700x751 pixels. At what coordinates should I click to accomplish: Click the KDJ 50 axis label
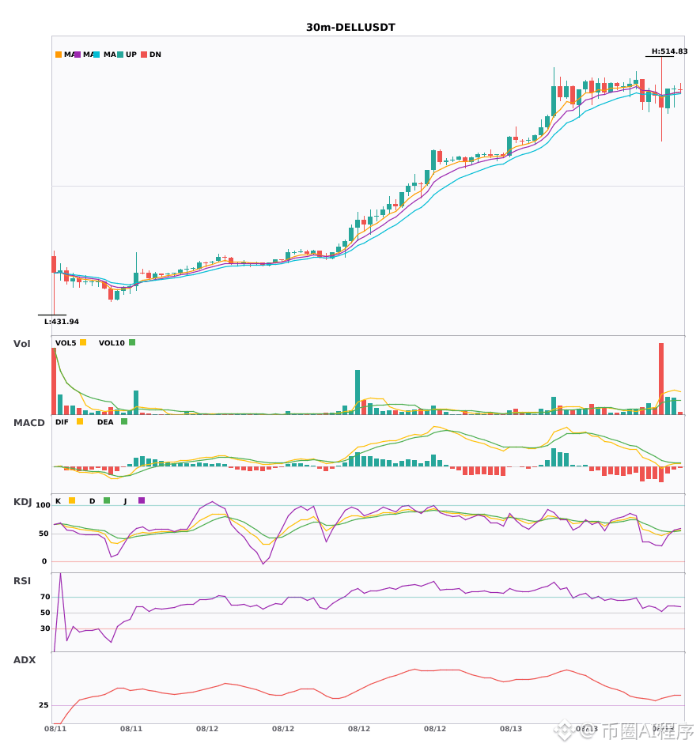click(x=44, y=534)
